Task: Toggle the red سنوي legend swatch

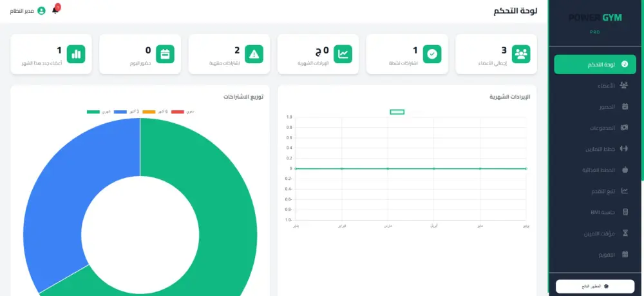Action: tap(178, 112)
